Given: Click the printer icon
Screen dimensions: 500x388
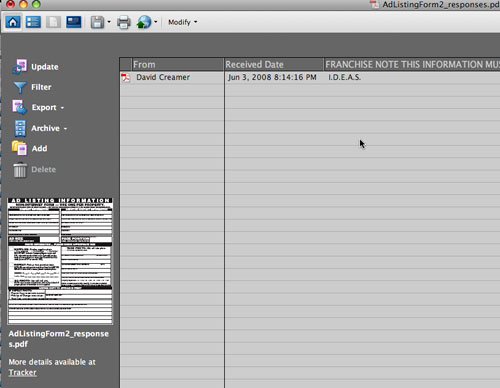Looking at the screenshot, I should point(124,23).
